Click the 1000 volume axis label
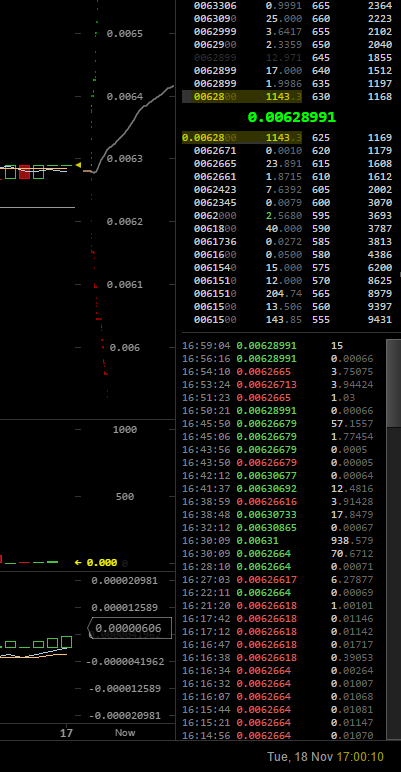The image size is (401, 772). (x=125, y=430)
